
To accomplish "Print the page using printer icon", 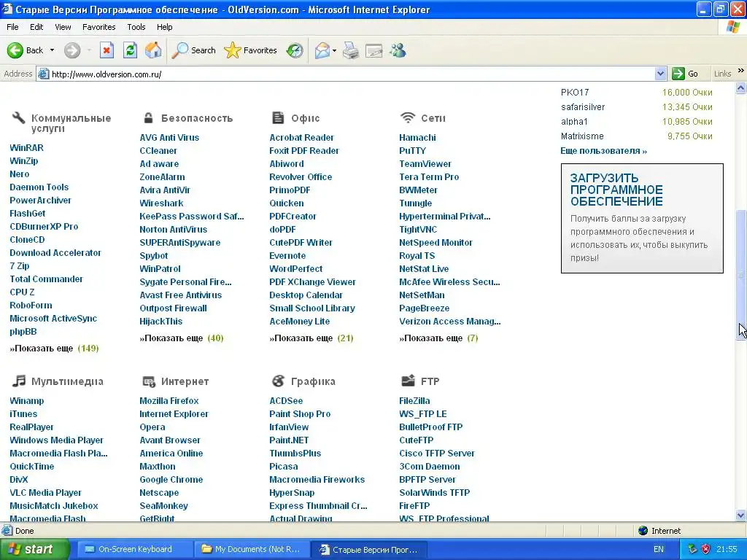I will point(351,50).
